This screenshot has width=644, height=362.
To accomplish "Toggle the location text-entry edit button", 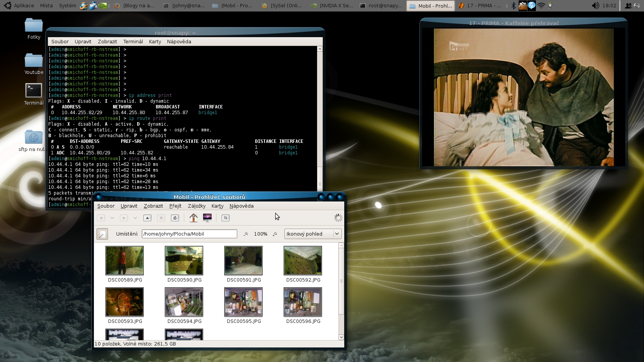I will click(x=102, y=234).
